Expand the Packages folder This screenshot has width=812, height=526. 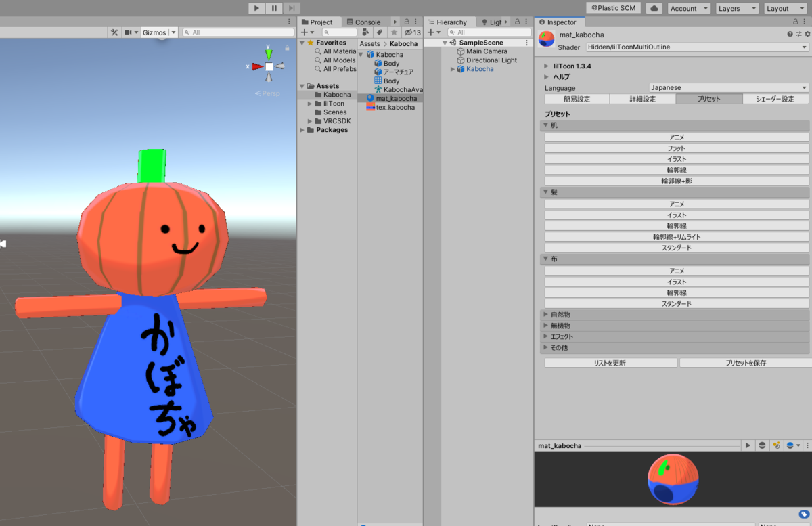(302, 130)
